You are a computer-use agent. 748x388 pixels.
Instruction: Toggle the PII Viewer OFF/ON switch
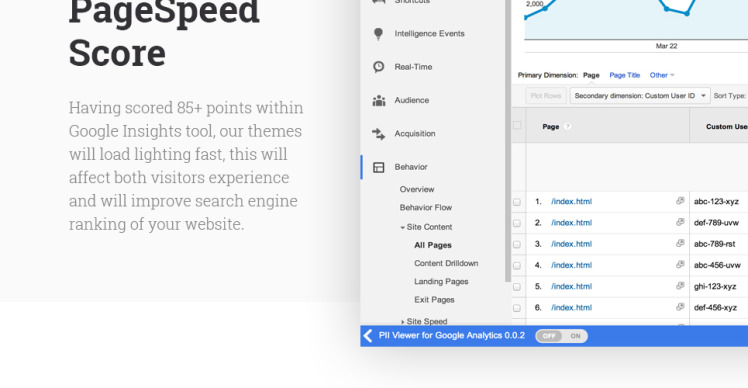click(x=561, y=336)
